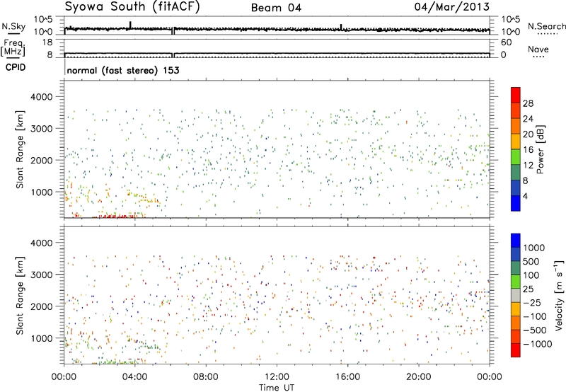This screenshot has width=566, height=392.
Task: Click the 'CPID' label
Action: click(x=16, y=67)
